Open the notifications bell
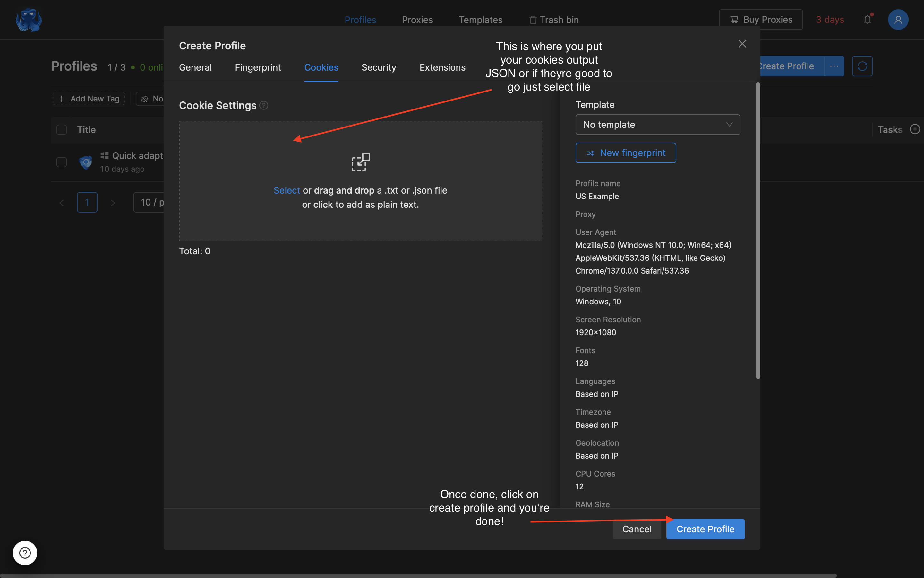This screenshot has width=924, height=578. 867,20
